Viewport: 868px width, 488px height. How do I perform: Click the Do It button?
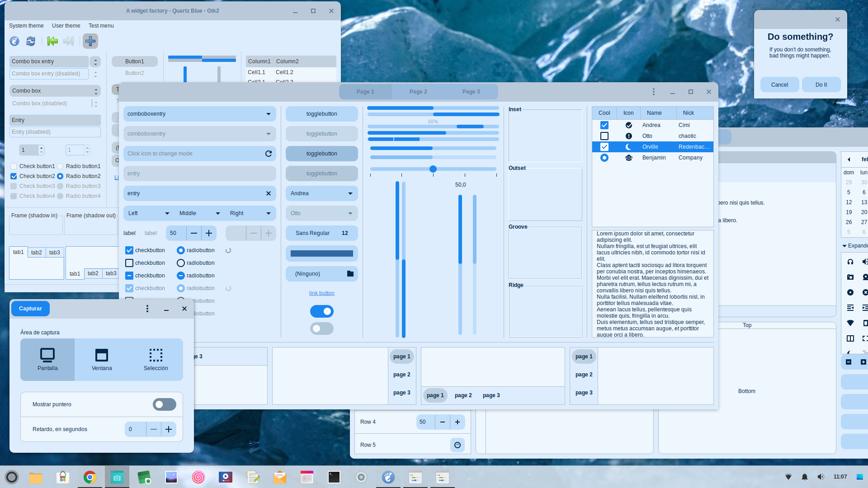(x=821, y=84)
